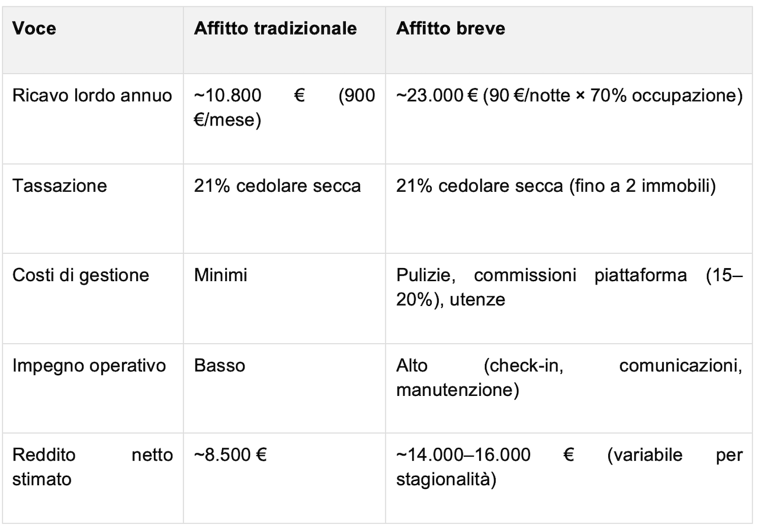Click the 'Costi di gestione' row label
The image size is (758, 532).
(93, 298)
